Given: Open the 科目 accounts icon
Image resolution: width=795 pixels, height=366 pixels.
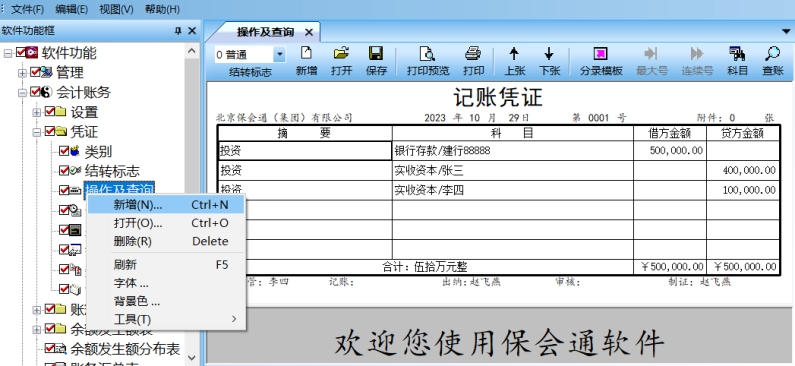Looking at the screenshot, I should click(737, 53).
